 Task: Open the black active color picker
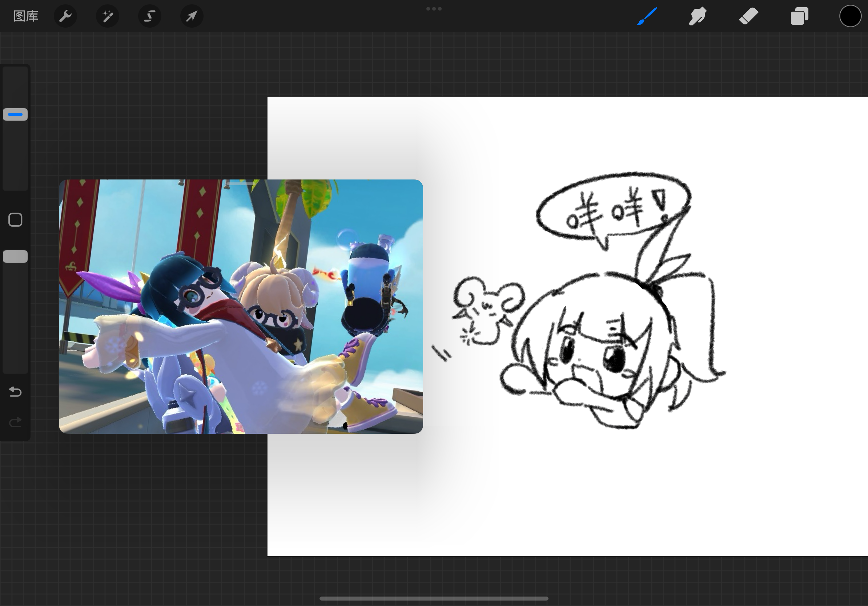pos(850,16)
